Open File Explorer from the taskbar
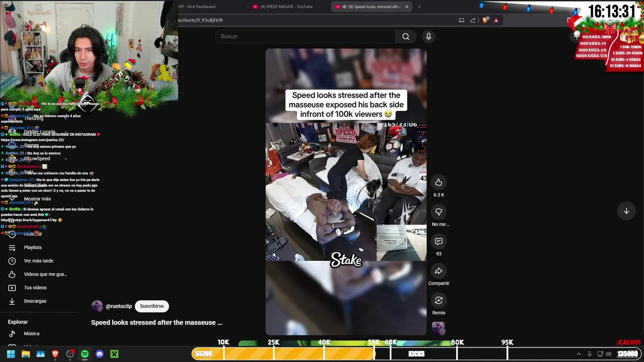644x362 pixels. pyautogui.click(x=26, y=354)
